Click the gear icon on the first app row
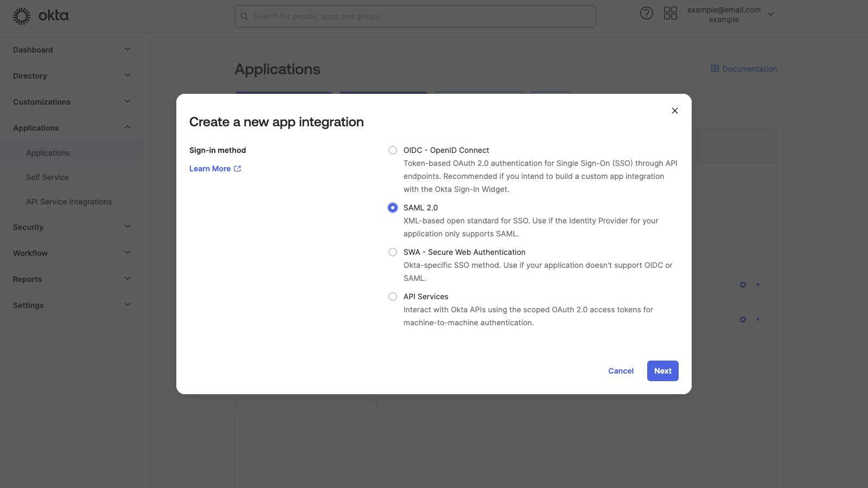 742,284
